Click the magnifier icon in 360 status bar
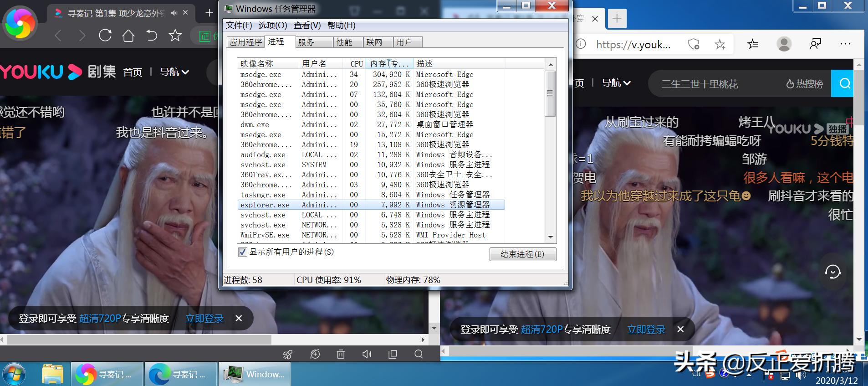The image size is (868, 386). tap(419, 354)
